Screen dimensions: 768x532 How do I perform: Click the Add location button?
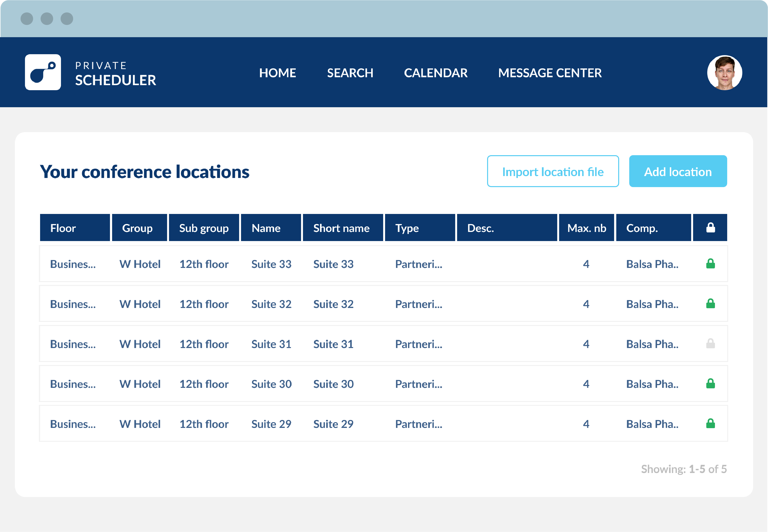(678, 171)
